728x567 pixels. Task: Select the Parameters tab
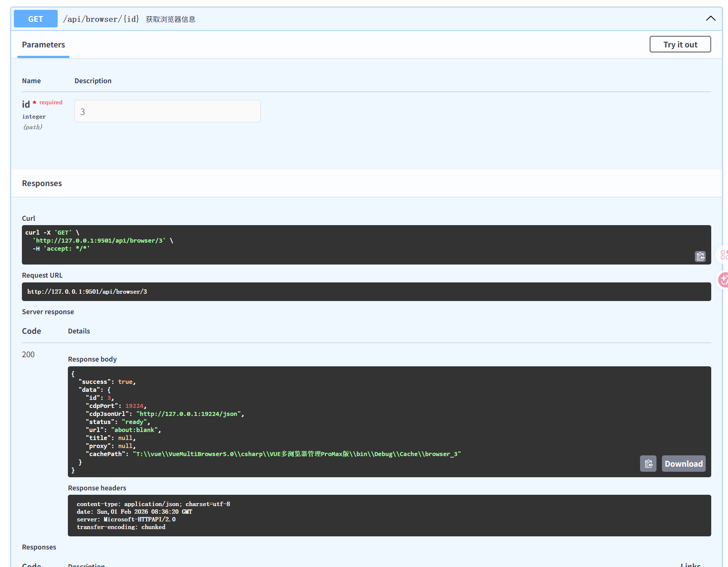click(43, 45)
